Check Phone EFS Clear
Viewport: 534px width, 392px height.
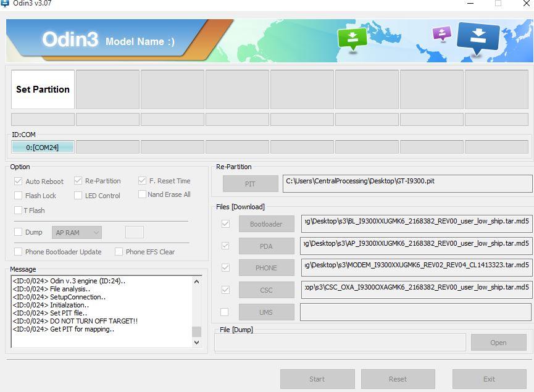[x=119, y=252]
